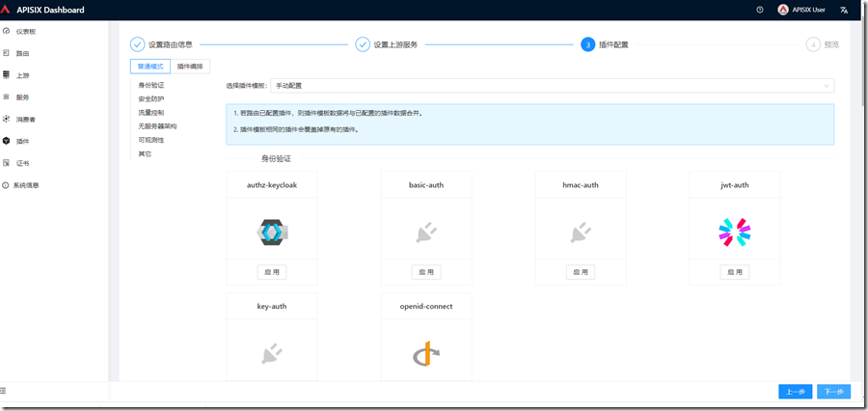Click the 设置路由信息 step label

point(171,45)
